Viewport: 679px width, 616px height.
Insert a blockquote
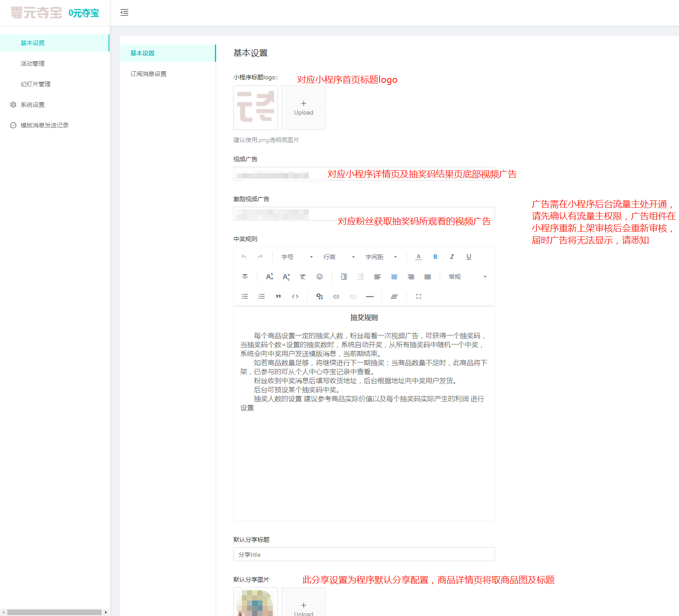[278, 296]
